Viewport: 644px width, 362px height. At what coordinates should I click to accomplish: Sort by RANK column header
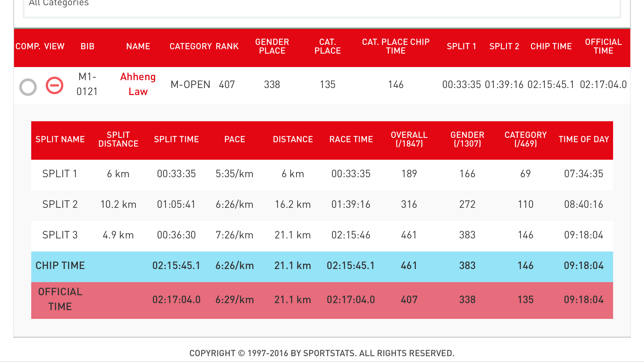coord(227,46)
